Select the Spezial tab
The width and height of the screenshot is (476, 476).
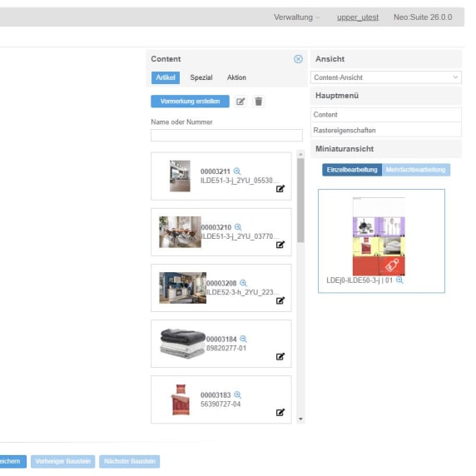coord(201,77)
